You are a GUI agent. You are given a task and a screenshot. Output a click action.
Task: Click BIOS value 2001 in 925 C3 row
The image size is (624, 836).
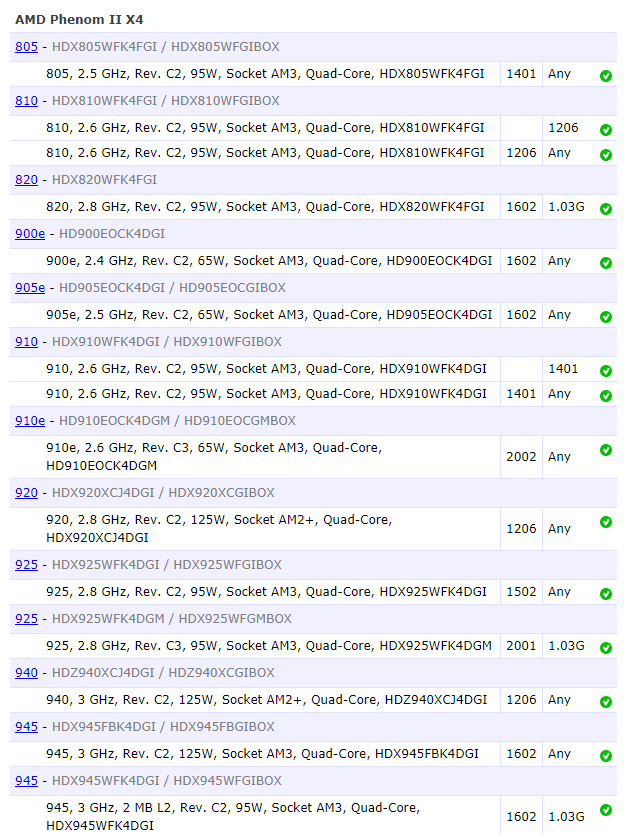[x=521, y=645]
